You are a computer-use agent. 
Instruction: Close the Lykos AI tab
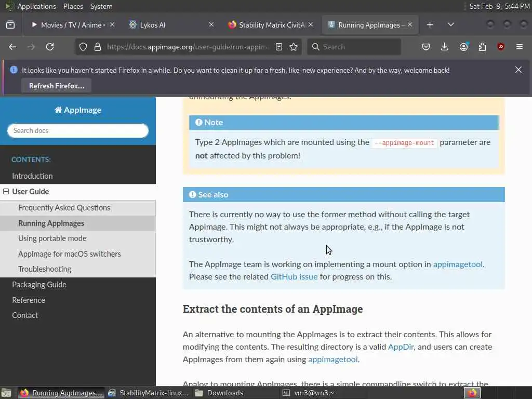(211, 25)
